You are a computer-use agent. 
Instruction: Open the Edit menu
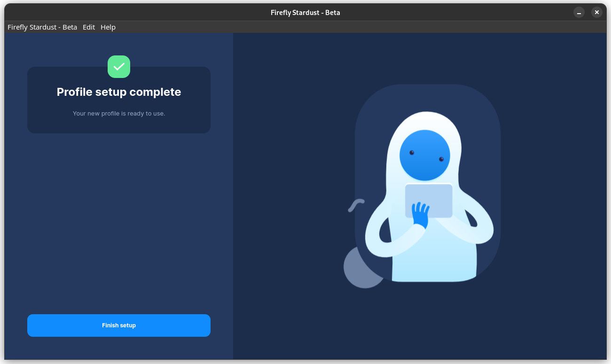click(x=88, y=27)
